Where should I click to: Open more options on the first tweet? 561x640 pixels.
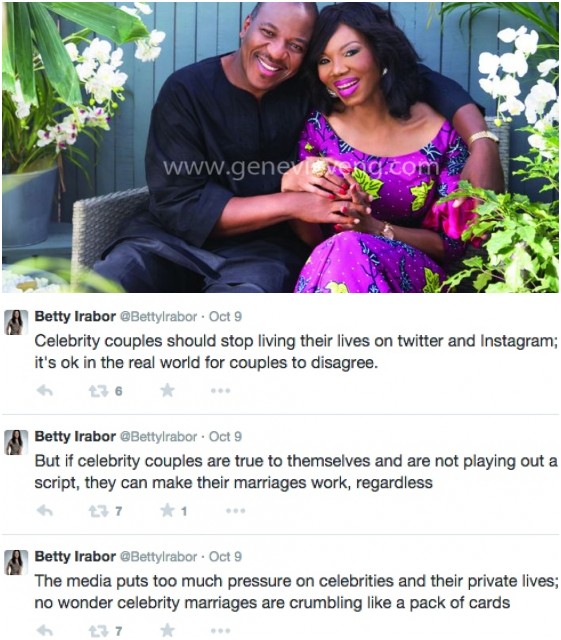(x=220, y=391)
